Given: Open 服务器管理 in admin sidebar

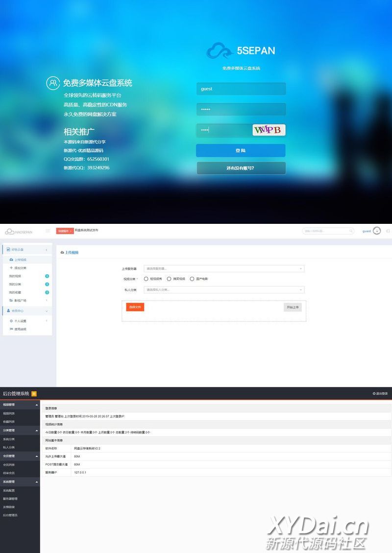Looking at the screenshot, I should pos(10,499).
